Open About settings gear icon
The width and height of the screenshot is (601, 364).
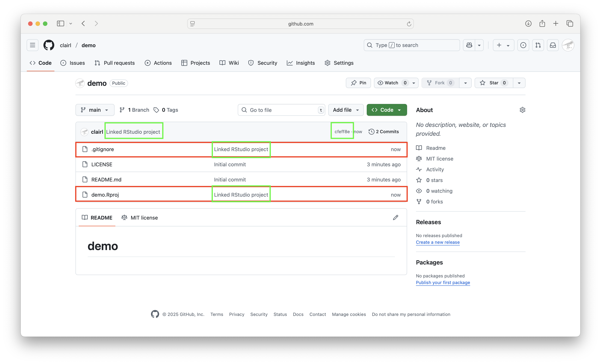(x=522, y=110)
